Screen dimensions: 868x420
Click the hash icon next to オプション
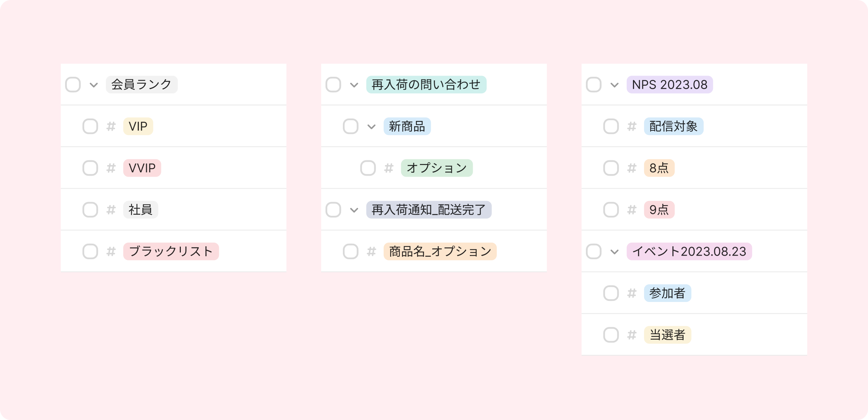click(x=389, y=168)
